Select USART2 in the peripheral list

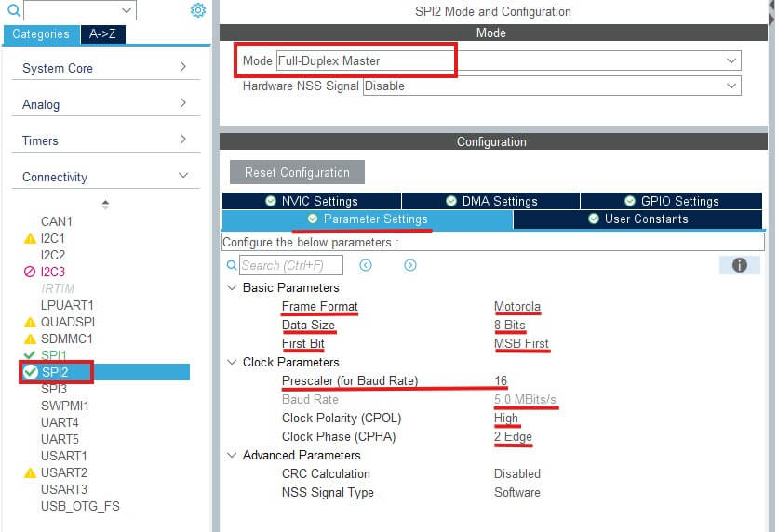point(63,472)
